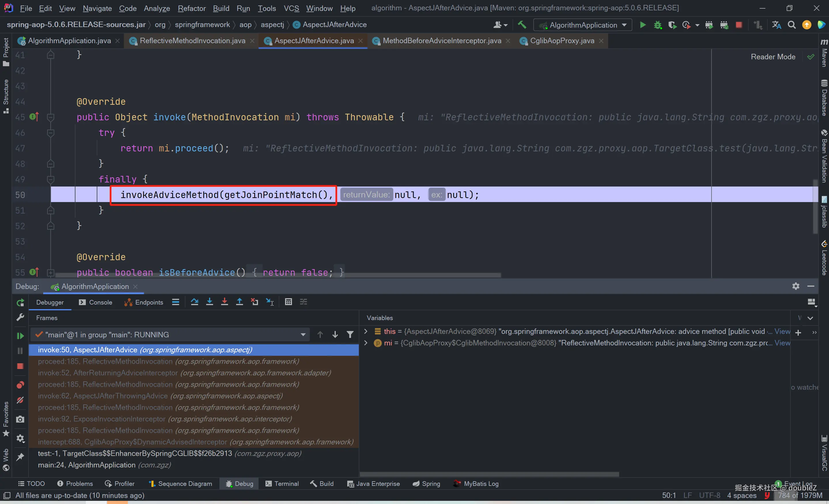Image resolution: width=829 pixels, height=504 pixels.
Task: Click the View Breakpoints red circles icon
Action: point(20,385)
